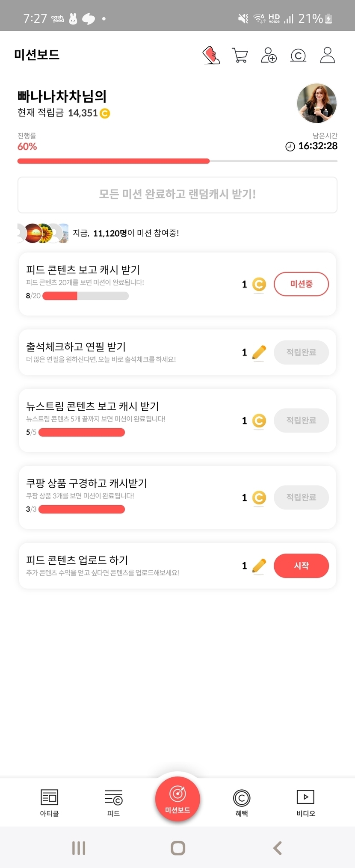The height and width of the screenshot is (868, 355).
Task: Tap the overall mission progress bar
Action: (x=177, y=161)
